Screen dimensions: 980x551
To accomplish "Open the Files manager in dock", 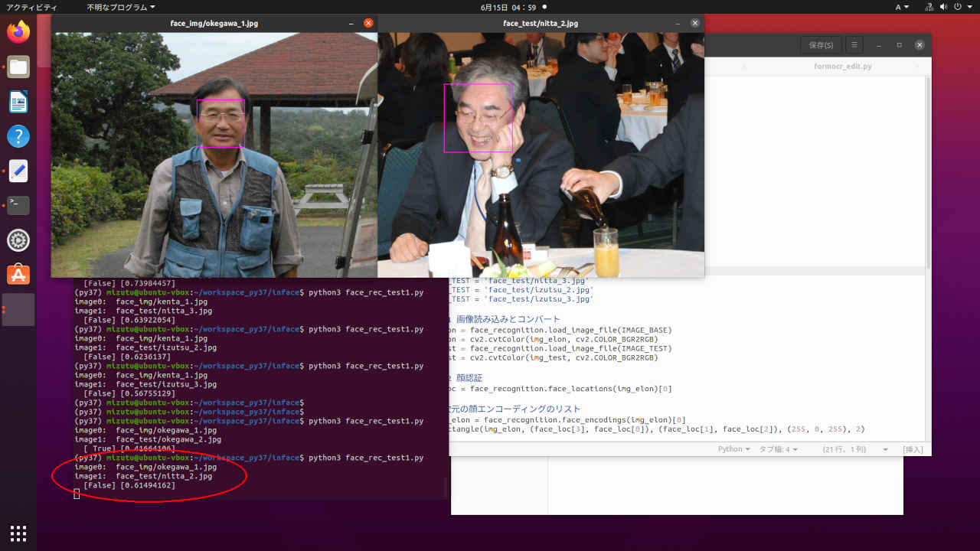I will pos(18,67).
